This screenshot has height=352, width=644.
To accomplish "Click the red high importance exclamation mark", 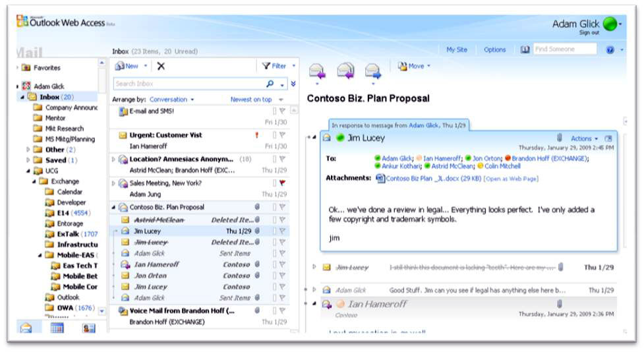I will 256,134.
